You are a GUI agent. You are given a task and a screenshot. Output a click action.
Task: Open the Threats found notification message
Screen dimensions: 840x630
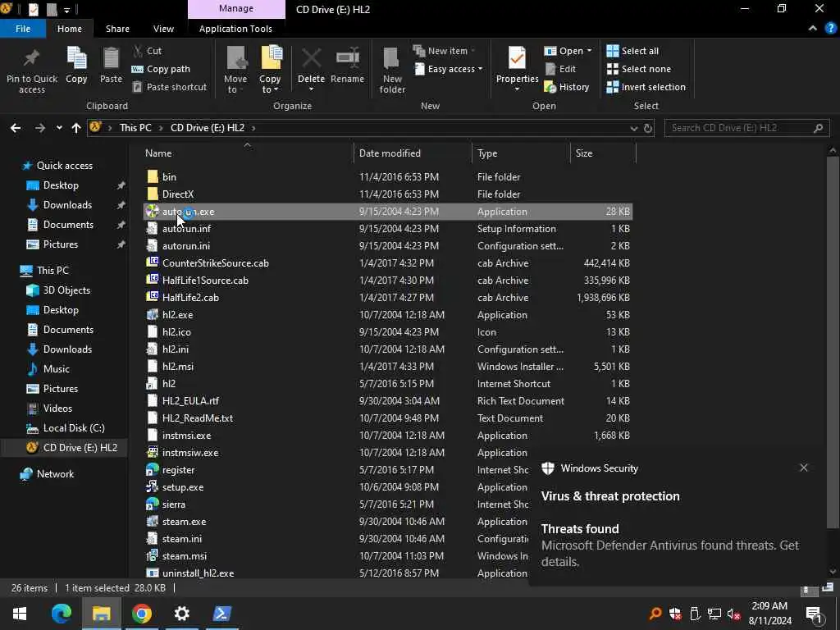click(669, 546)
